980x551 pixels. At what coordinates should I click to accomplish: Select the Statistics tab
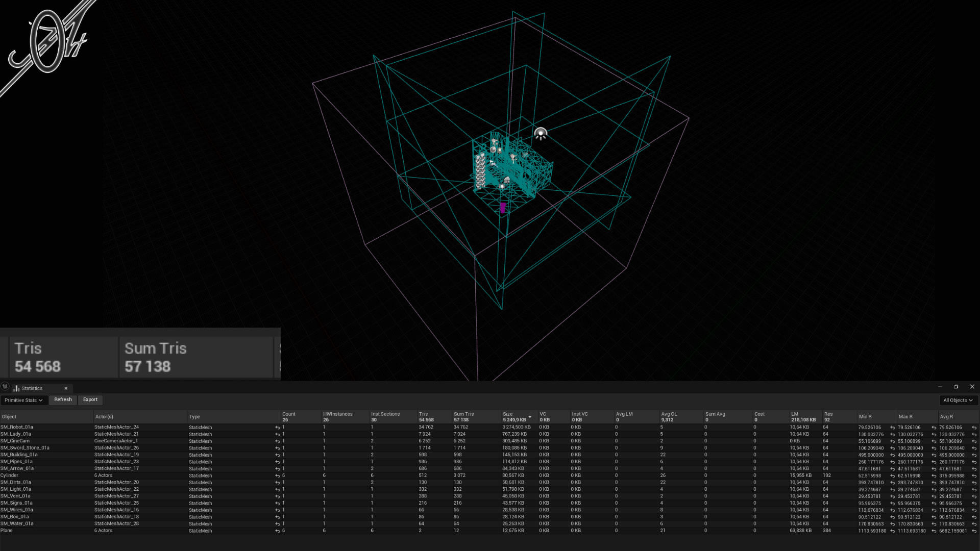click(x=32, y=388)
